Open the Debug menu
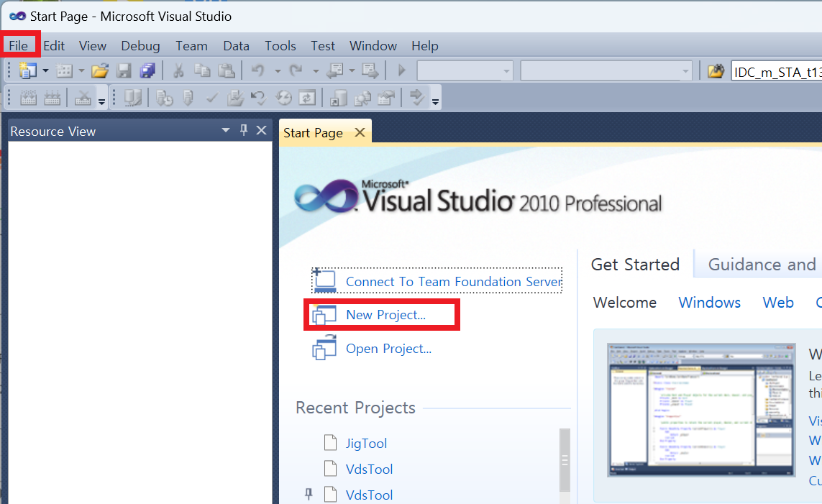Image resolution: width=822 pixels, height=504 pixels. 140,46
